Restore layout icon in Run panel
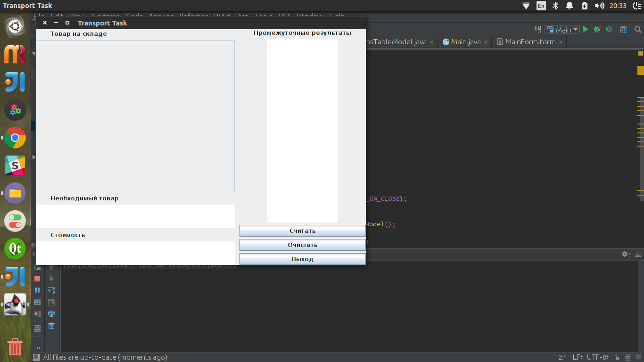Viewport: 644px width, 362px height. (37, 328)
